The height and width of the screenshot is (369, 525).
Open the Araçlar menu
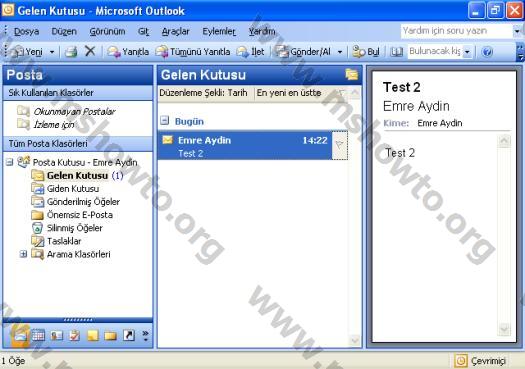(175, 31)
